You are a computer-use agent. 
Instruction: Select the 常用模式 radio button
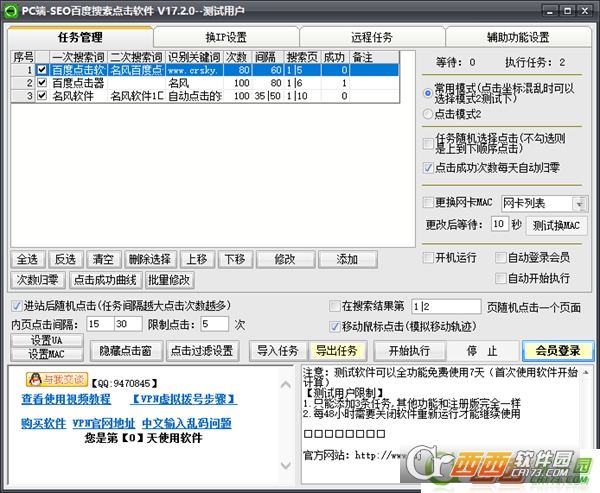(428, 93)
